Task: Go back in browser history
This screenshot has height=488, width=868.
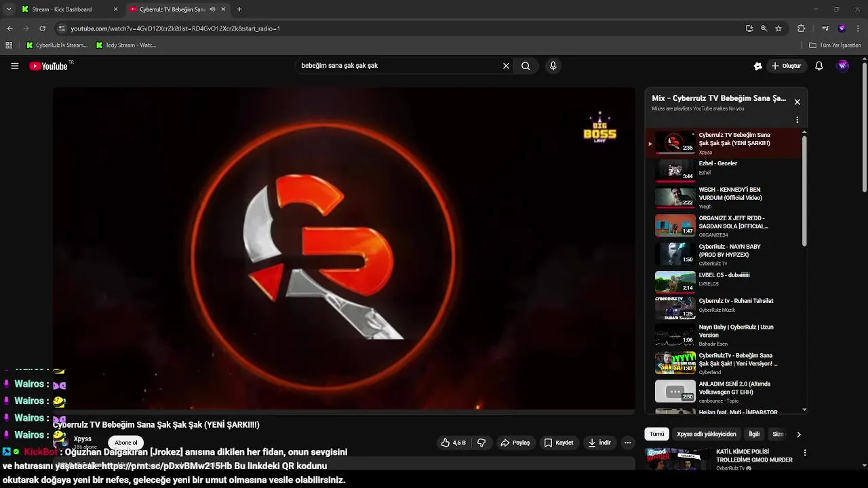Action: pyautogui.click(x=9, y=28)
